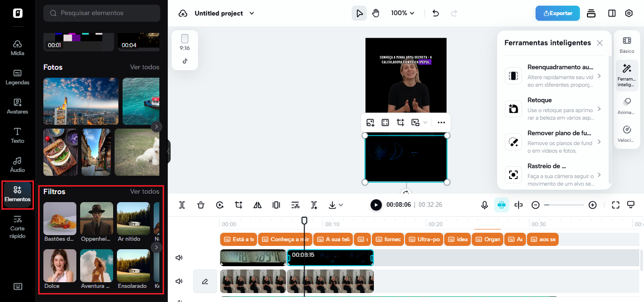The image size is (644, 302).
Task: Edit the track cover with pencil icon
Action: (x=205, y=281)
